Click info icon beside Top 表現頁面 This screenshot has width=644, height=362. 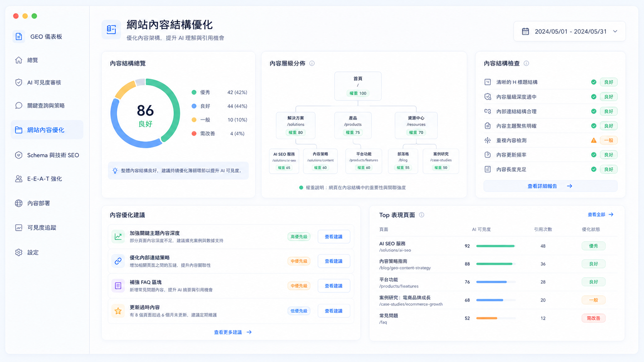pyautogui.click(x=422, y=215)
